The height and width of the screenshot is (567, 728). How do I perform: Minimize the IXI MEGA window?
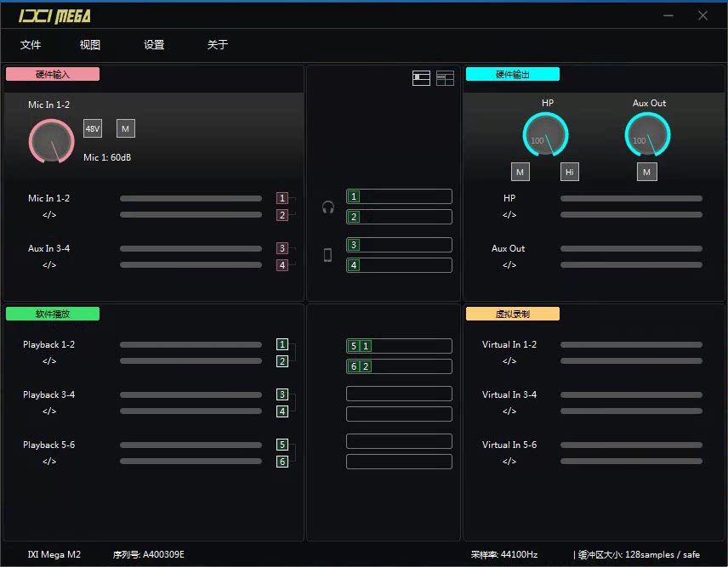click(668, 16)
